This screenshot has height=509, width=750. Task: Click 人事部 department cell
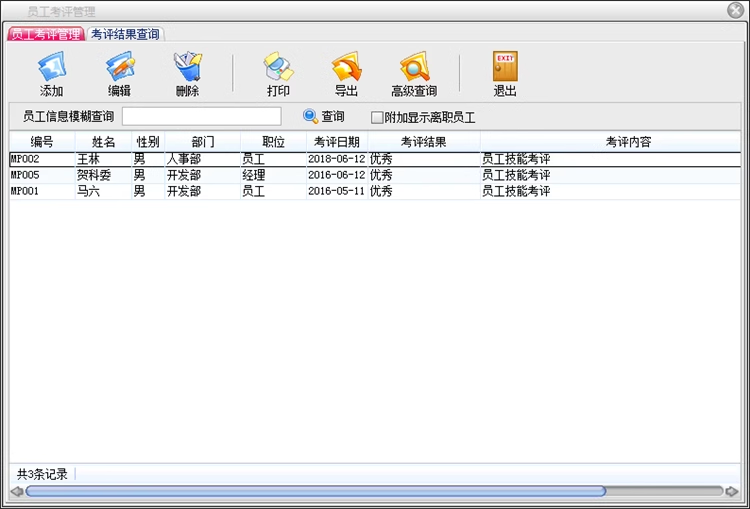coord(203,159)
